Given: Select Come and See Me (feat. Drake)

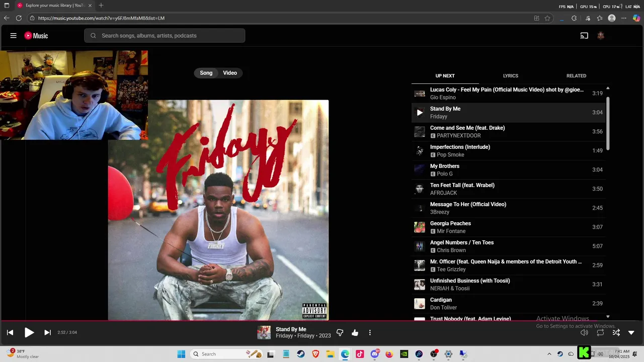Looking at the screenshot, I should pyautogui.click(x=508, y=132).
